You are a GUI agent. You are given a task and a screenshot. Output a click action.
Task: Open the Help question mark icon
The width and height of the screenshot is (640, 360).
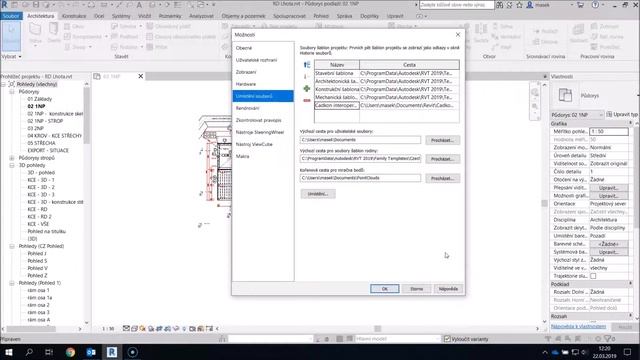point(596,5)
